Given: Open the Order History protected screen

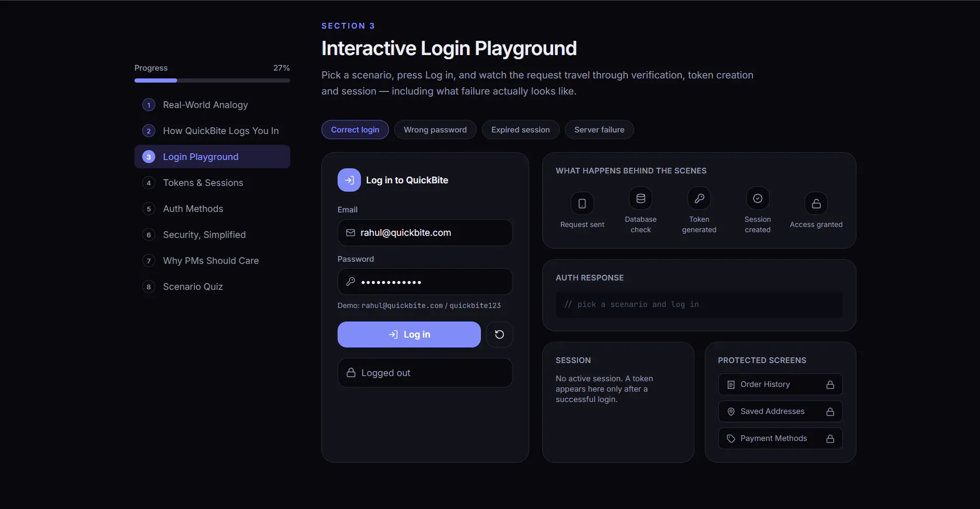Looking at the screenshot, I should pyautogui.click(x=780, y=385).
